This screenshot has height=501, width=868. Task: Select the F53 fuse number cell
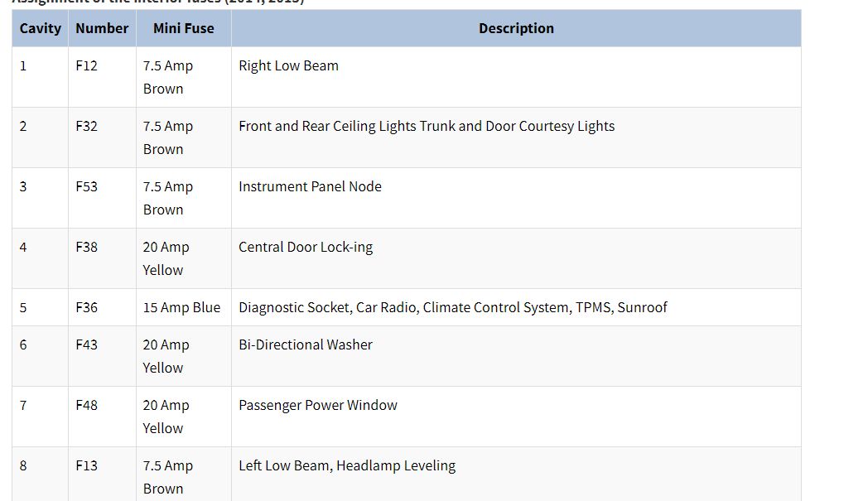tap(86, 187)
